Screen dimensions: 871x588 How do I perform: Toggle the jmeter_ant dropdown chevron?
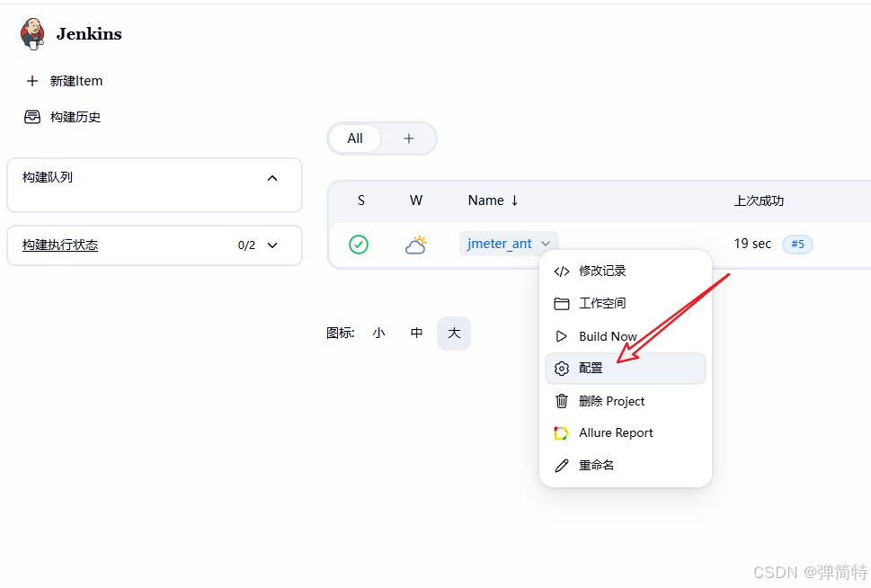point(546,244)
